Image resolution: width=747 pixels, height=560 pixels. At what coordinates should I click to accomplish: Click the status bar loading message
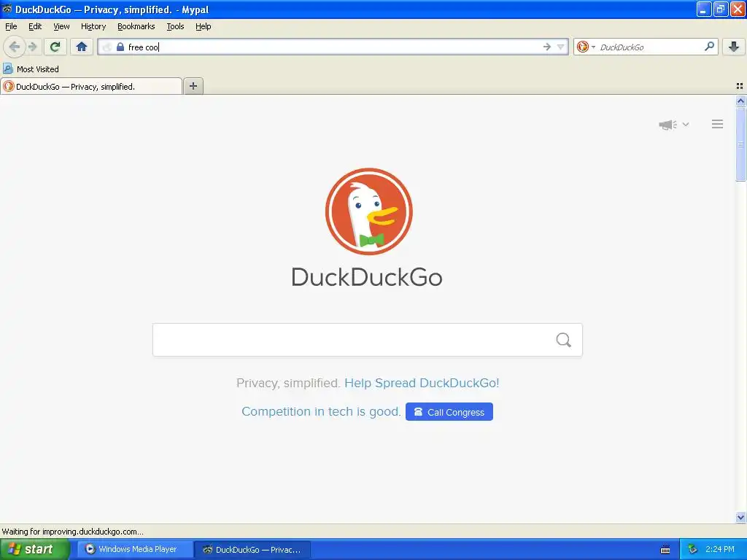coord(72,532)
